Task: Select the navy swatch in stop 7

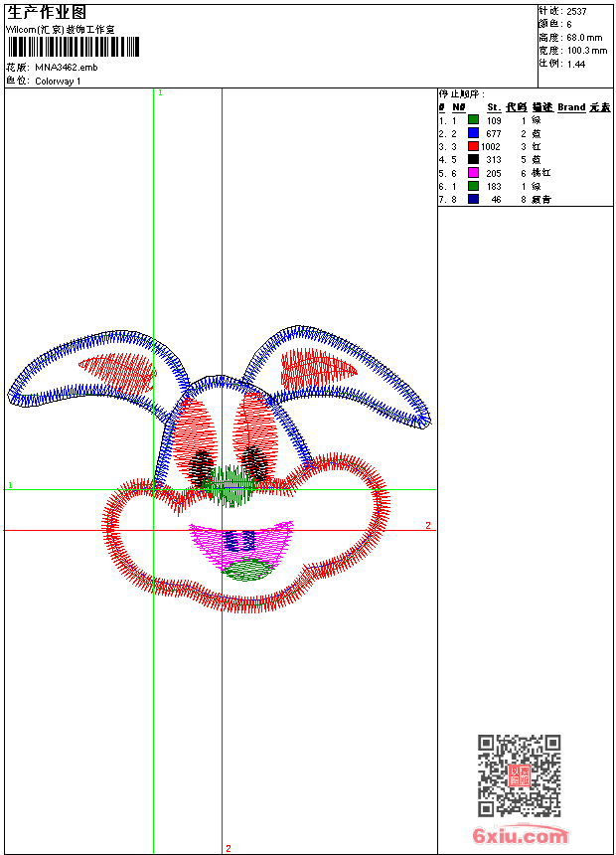Action: tap(473, 199)
